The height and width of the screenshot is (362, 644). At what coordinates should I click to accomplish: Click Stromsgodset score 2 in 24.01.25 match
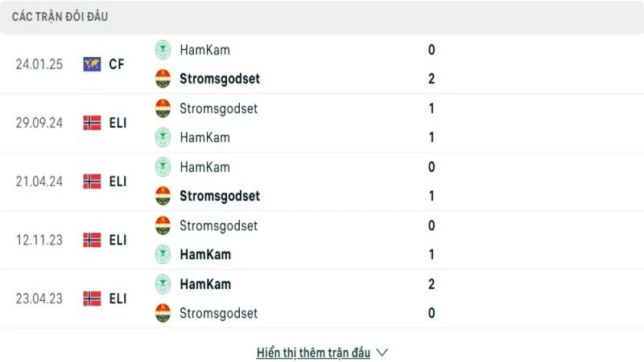pos(431,79)
